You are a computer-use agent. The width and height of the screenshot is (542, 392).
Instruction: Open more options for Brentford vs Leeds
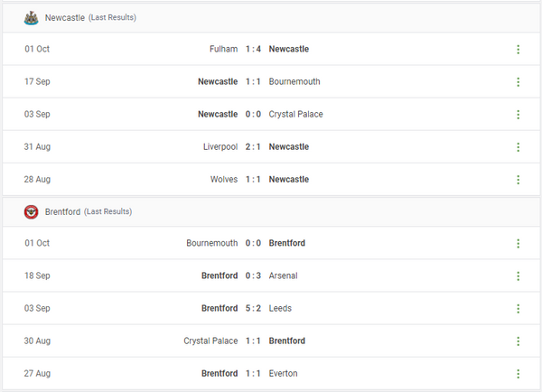(x=519, y=309)
